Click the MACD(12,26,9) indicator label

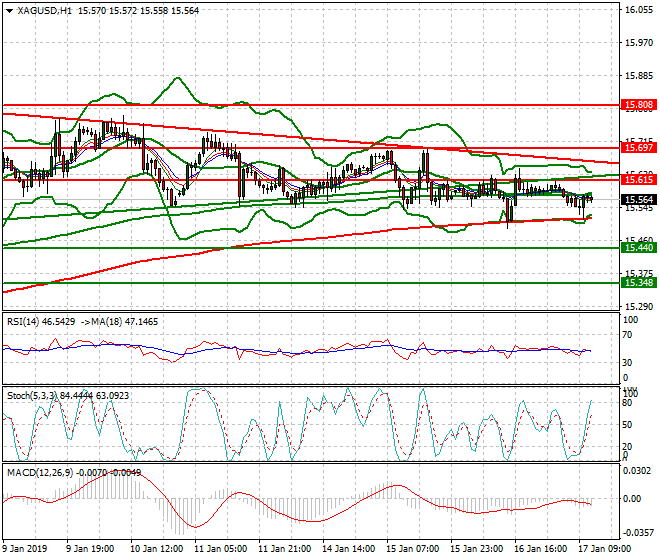click(74, 472)
